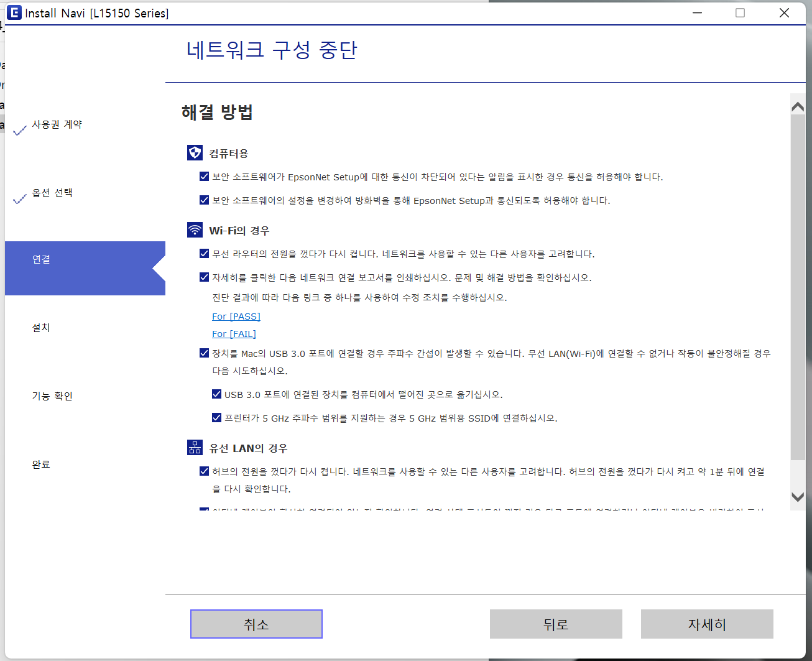Click the 컴퓨터용 section heading
This screenshot has width=812, height=661.
[229, 154]
